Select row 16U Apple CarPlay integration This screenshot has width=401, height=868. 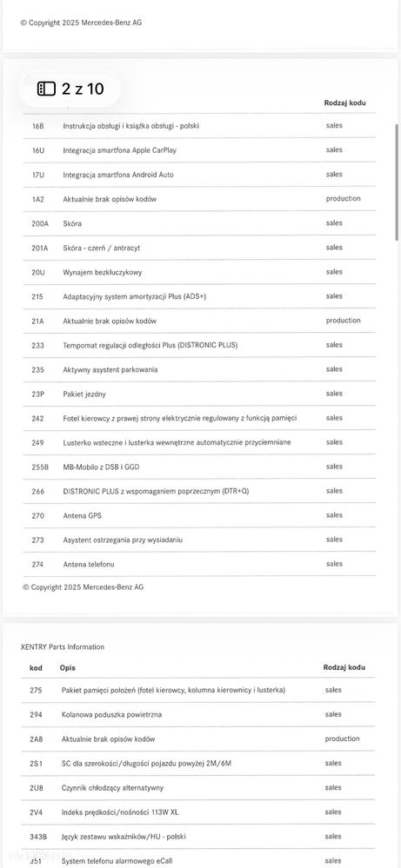point(199,150)
